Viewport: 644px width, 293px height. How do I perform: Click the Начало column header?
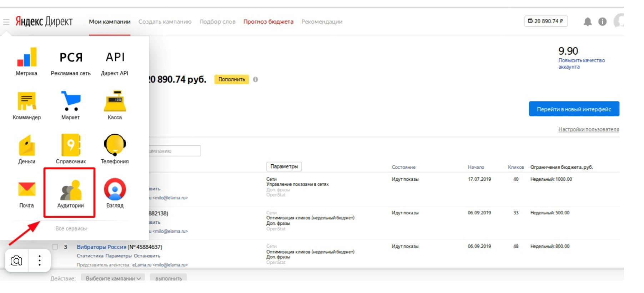point(476,167)
